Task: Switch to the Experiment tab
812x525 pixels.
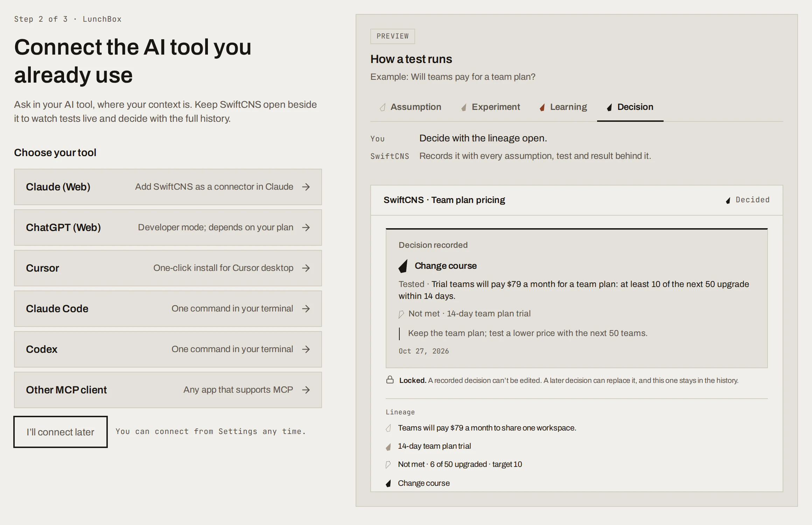Action: pyautogui.click(x=490, y=107)
